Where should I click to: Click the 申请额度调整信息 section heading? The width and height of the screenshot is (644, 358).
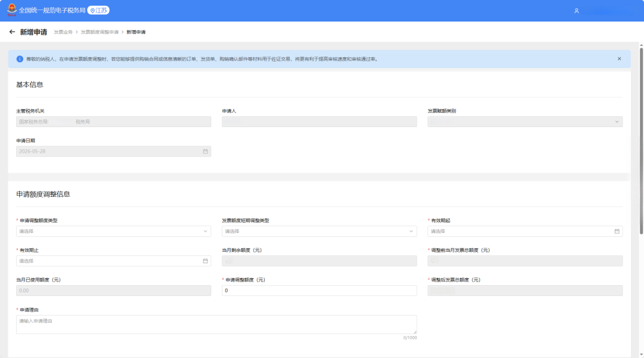point(43,194)
